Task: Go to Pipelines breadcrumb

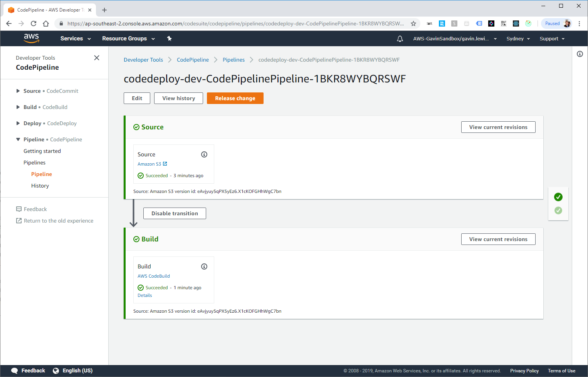Action: click(x=234, y=60)
